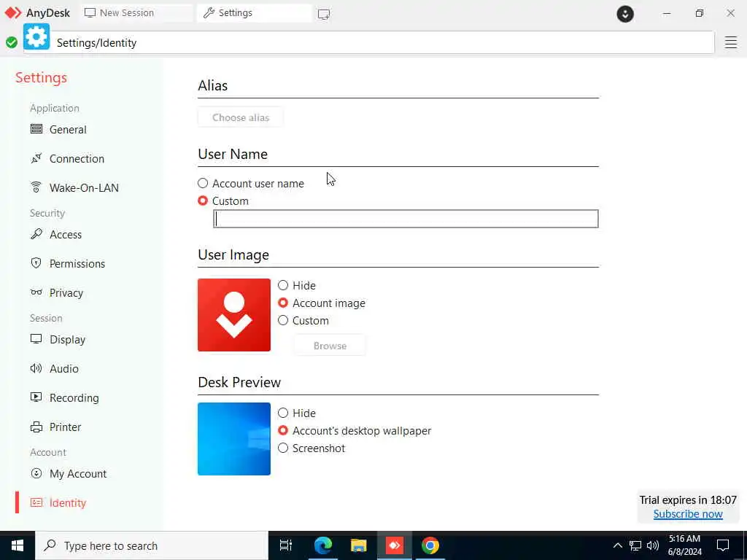Open Recording settings label in sidebar
Viewport: 747px width, 560px height.
click(74, 397)
